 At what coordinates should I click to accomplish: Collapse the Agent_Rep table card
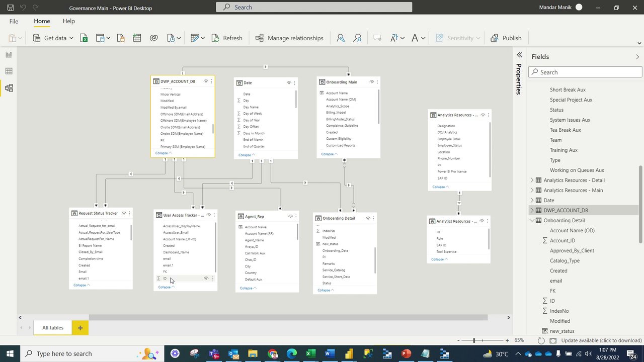pos(248,288)
